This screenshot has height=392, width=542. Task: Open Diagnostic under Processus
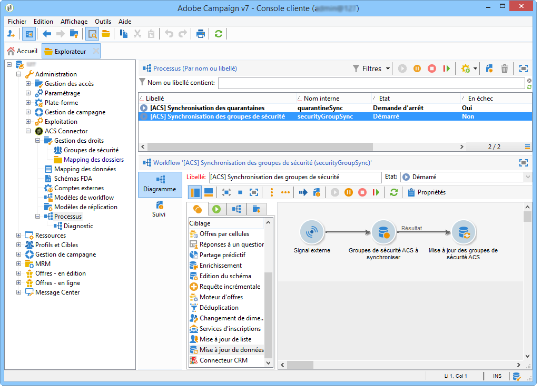click(78, 226)
